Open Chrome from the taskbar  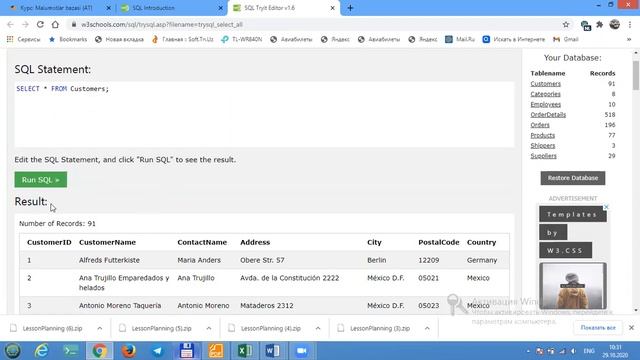99,351
